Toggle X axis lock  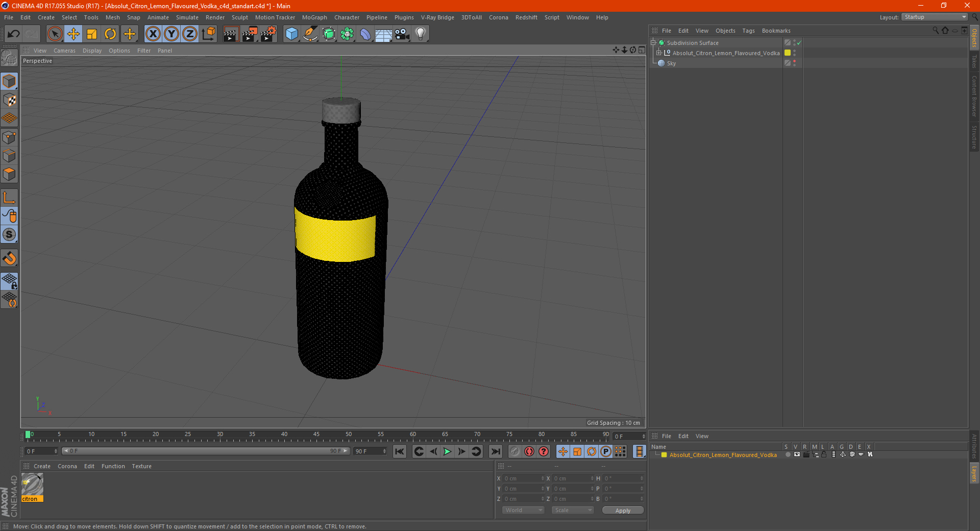[x=153, y=34]
